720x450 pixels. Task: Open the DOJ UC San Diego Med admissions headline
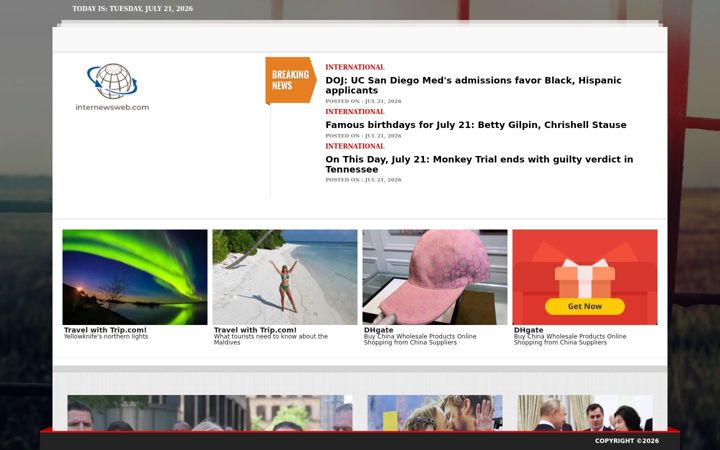[473, 85]
